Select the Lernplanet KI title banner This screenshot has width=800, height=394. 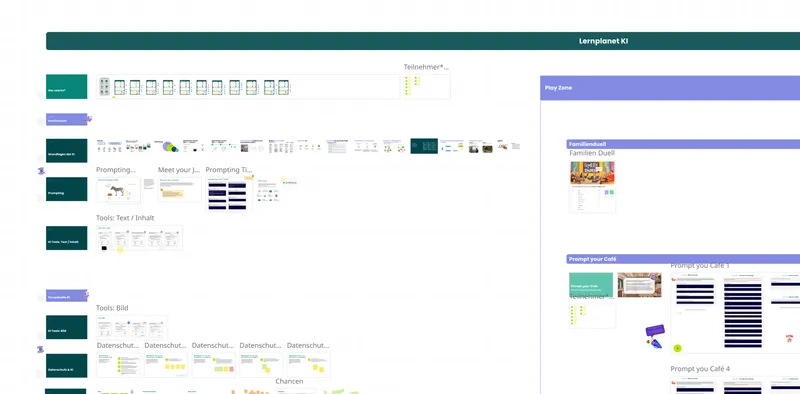423,41
